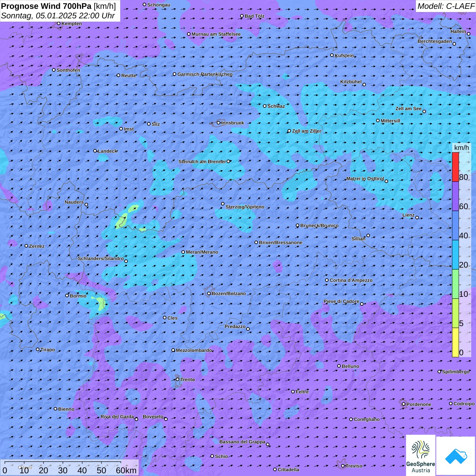Click the Meran/Merano label
This screenshot has height=476, width=476.
(x=202, y=252)
